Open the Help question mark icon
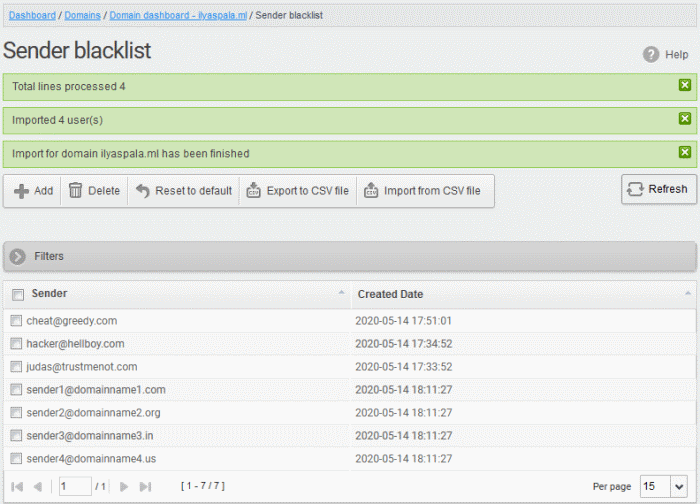Viewport: 700px width, 504px height. [x=651, y=55]
